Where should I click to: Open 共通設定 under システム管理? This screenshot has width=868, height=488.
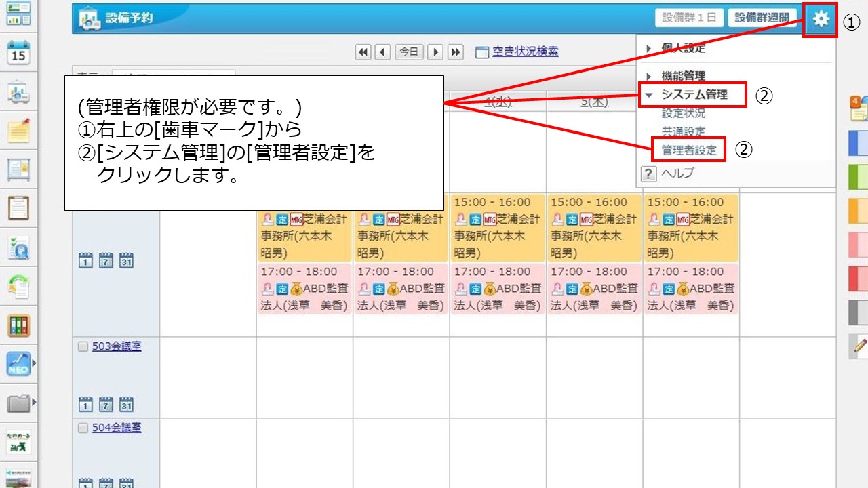[x=684, y=131]
